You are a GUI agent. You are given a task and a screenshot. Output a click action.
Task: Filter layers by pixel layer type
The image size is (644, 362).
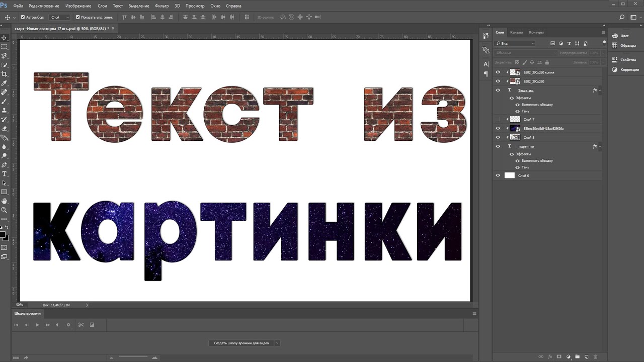[552, 44]
